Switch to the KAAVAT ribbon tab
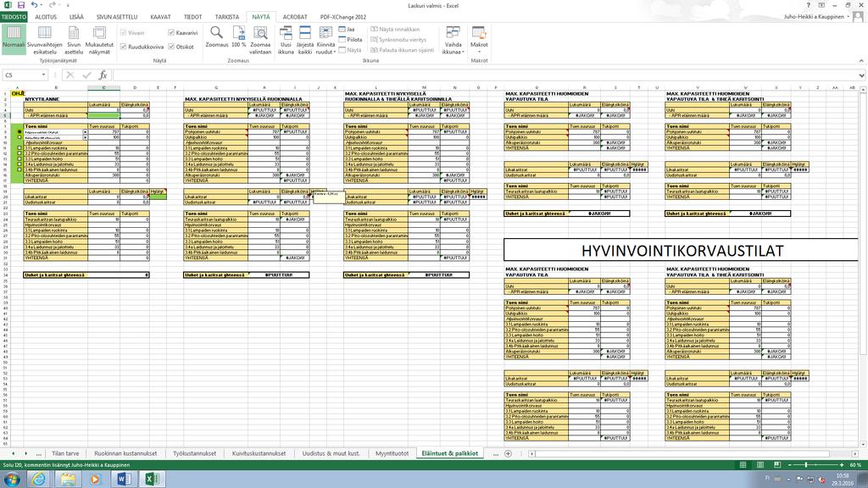Screen dimensions: 868x488 pyautogui.click(x=160, y=17)
